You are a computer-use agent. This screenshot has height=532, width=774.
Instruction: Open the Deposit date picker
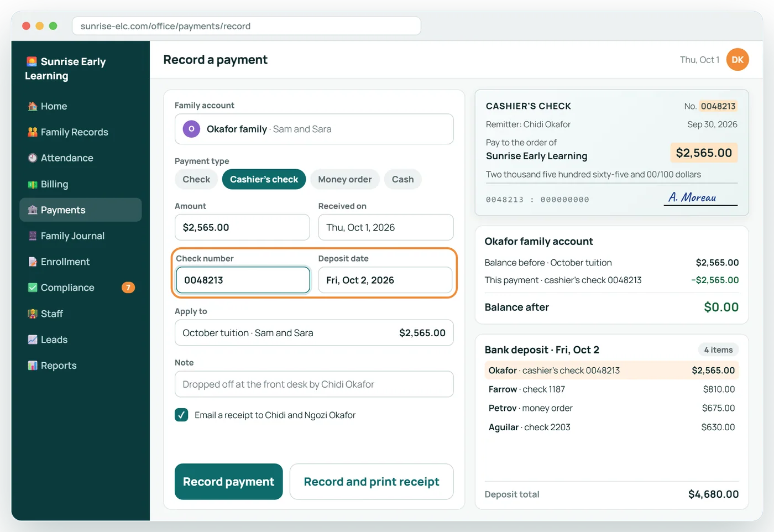coord(385,280)
